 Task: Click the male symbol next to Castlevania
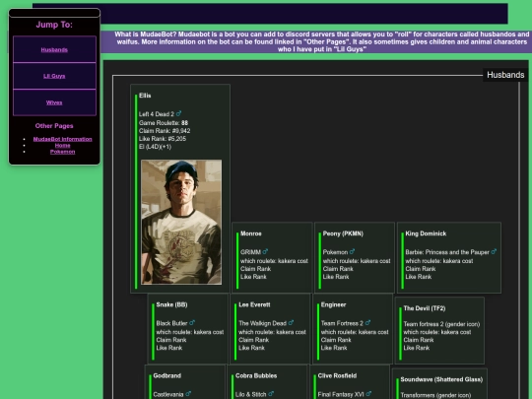coord(188,393)
